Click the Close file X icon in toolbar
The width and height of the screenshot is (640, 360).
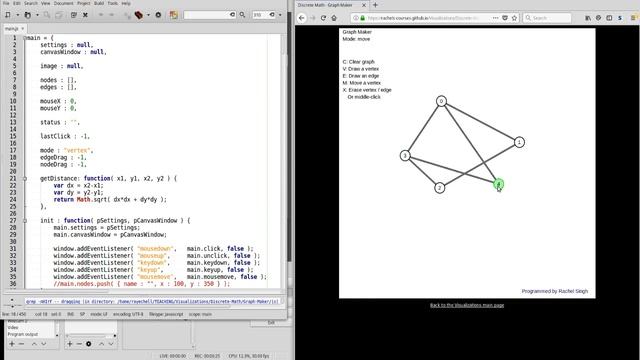[x=85, y=15]
